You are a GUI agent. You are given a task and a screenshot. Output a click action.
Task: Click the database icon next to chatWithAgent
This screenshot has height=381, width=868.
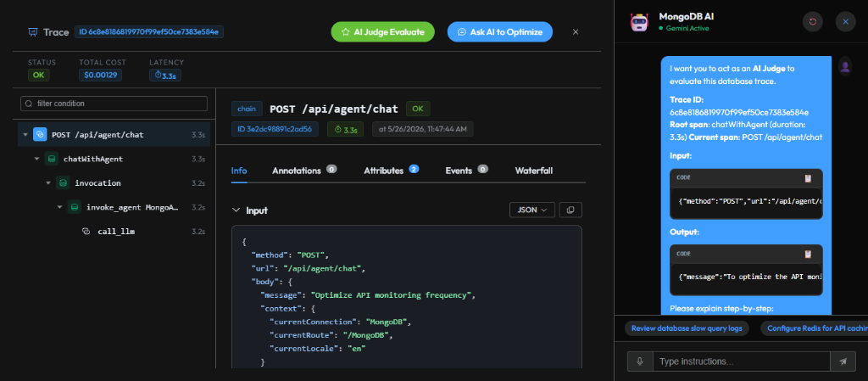(x=52, y=159)
